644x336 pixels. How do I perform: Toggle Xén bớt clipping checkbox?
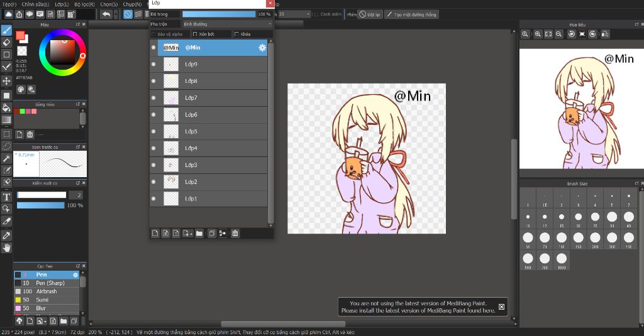195,34
